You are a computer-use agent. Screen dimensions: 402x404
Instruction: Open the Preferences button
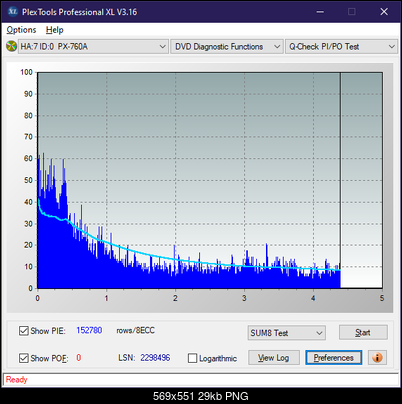334,358
